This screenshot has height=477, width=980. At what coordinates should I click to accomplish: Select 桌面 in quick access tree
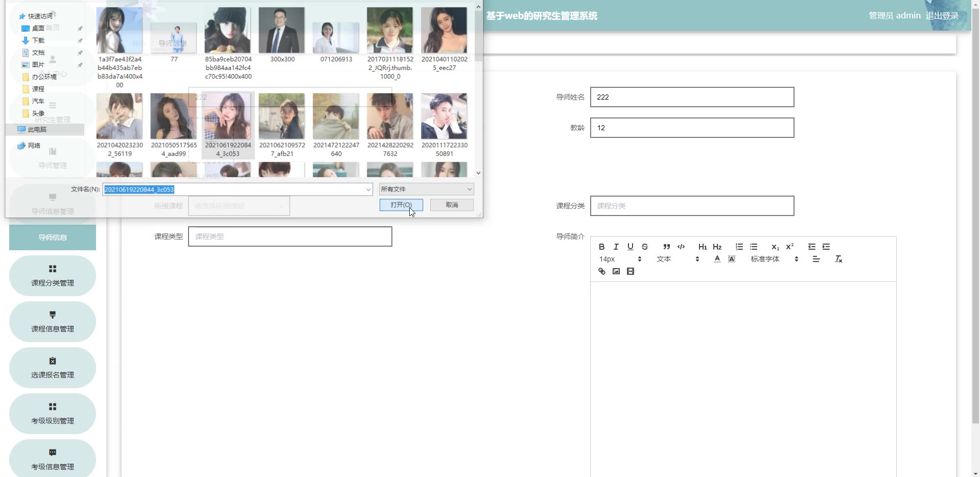tap(38, 28)
